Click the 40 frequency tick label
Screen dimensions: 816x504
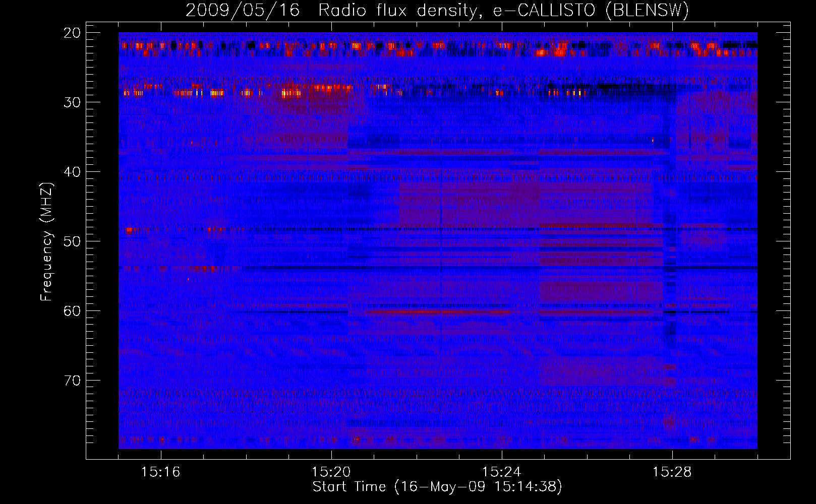click(73, 172)
